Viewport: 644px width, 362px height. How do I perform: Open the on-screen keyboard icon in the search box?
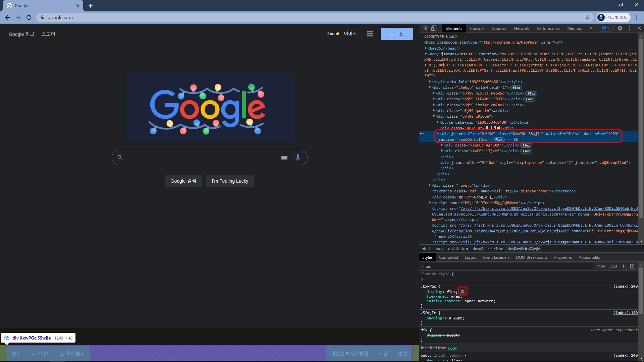click(284, 158)
